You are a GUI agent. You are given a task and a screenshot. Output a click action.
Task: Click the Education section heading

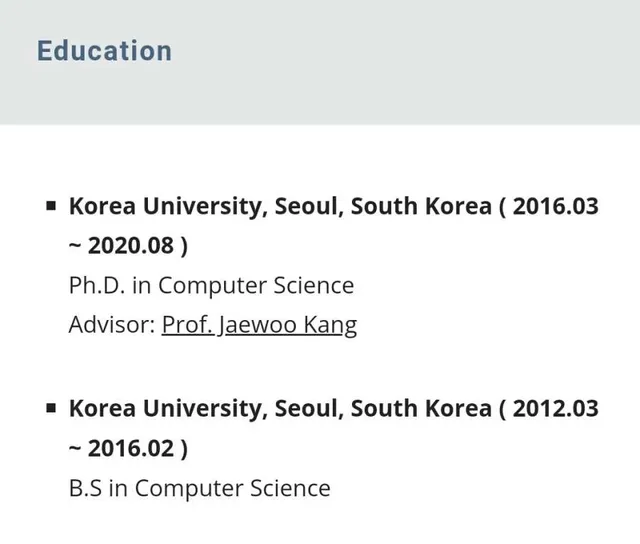coord(104,51)
